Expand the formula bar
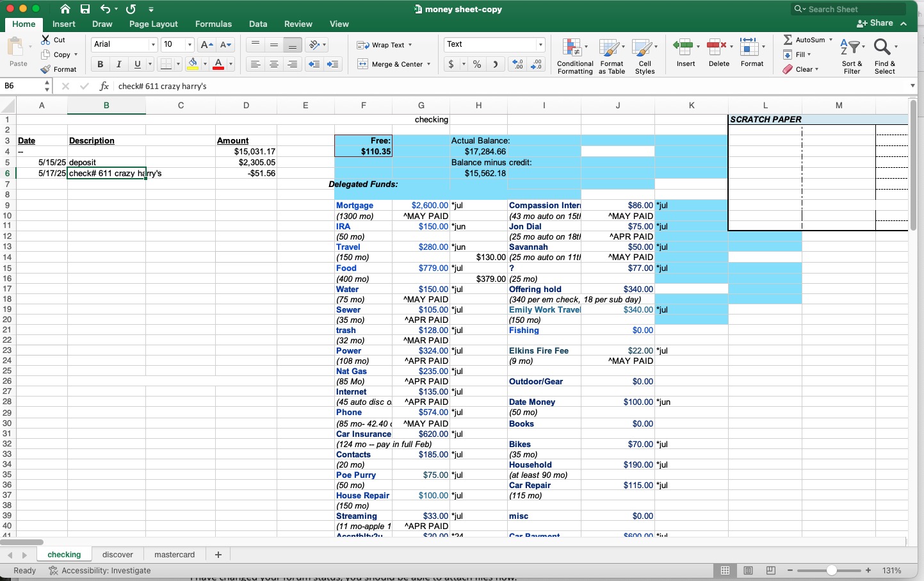 click(912, 86)
